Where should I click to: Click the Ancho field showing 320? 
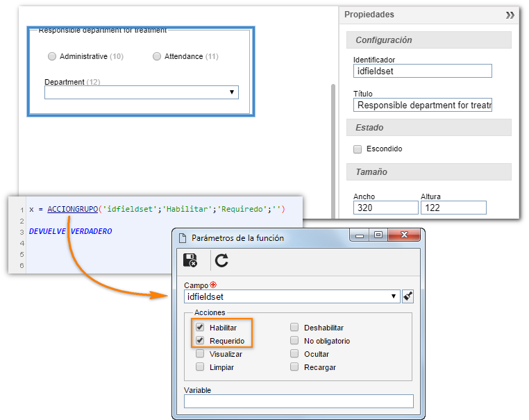(x=385, y=208)
